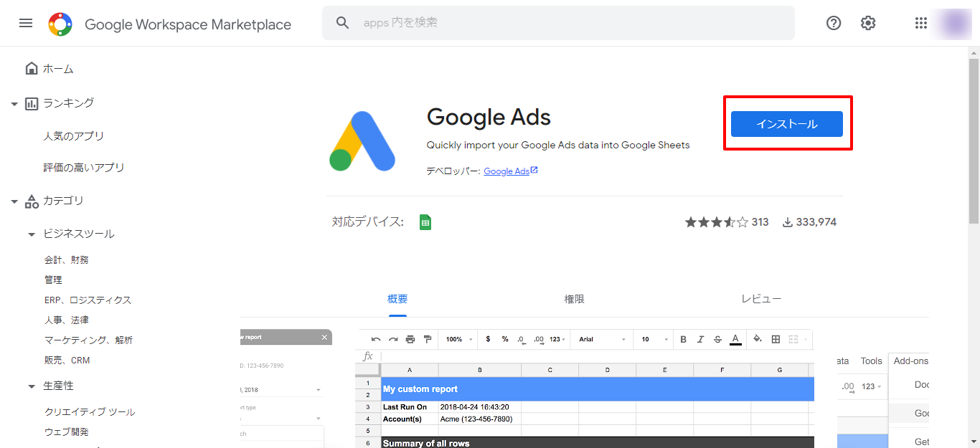Select ウェブ開発 category
The width and height of the screenshot is (980, 448).
coord(67,432)
